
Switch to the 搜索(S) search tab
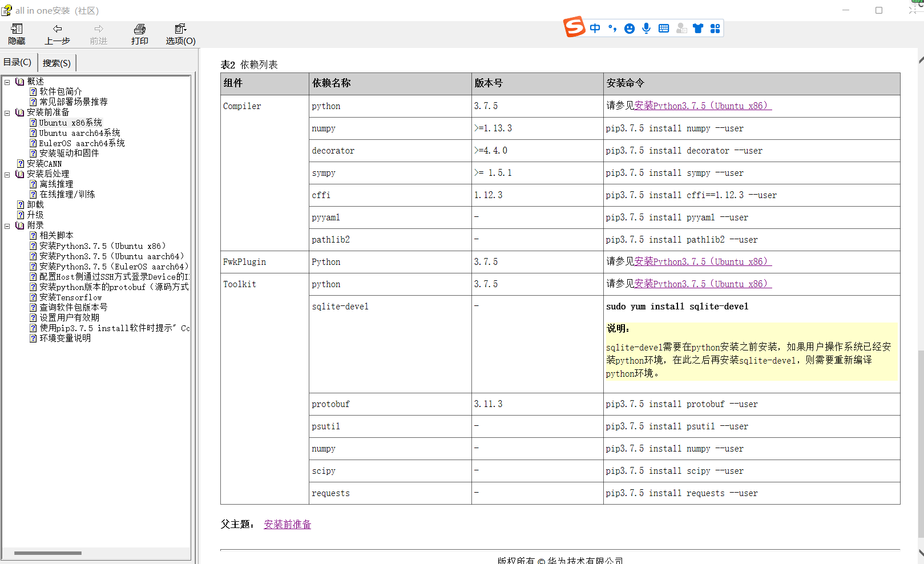tap(57, 63)
